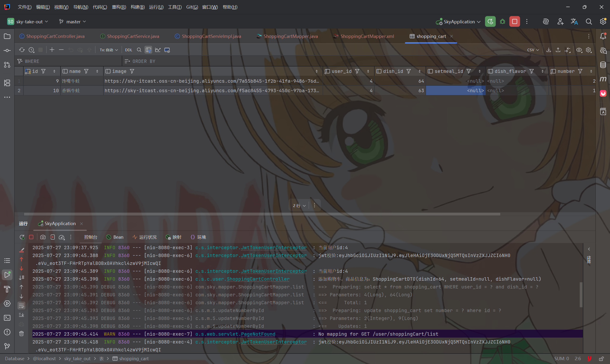Open the Database tool window in right sidebar
Viewport: 610px width, 364px height.
603,65
